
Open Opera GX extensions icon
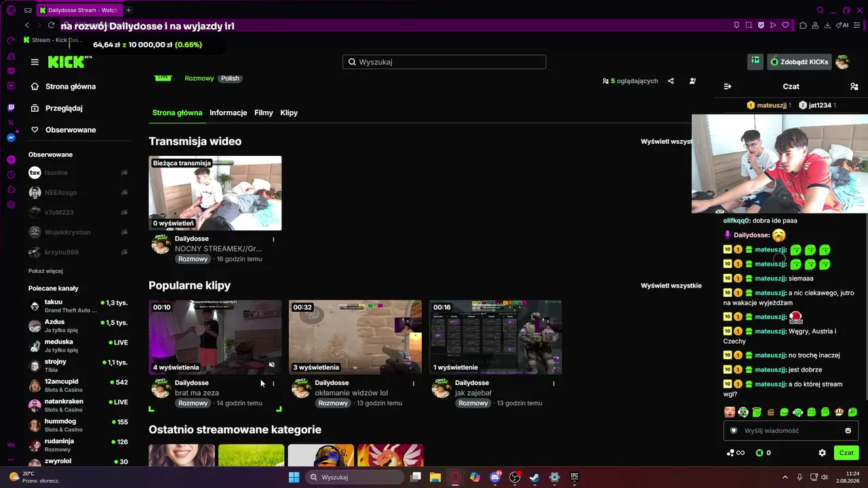click(803, 25)
